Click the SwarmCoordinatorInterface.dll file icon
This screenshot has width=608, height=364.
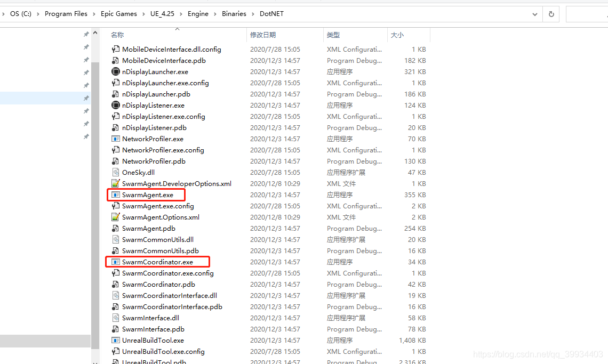click(x=116, y=296)
